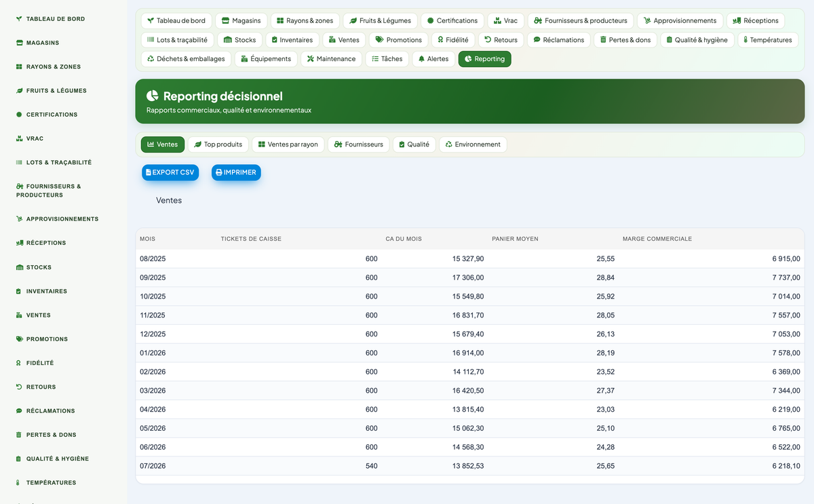Click the Certifications badge icon in sidebar
Image resolution: width=814 pixels, height=504 pixels.
pyautogui.click(x=19, y=115)
